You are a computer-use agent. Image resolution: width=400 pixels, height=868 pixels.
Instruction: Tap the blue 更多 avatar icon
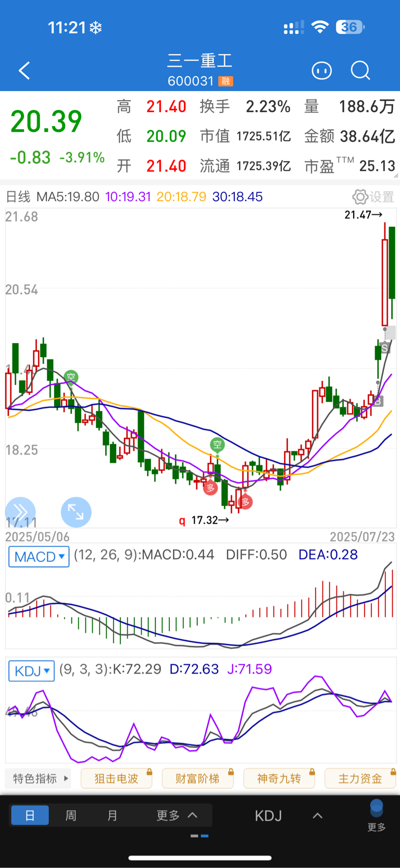pos(377,809)
